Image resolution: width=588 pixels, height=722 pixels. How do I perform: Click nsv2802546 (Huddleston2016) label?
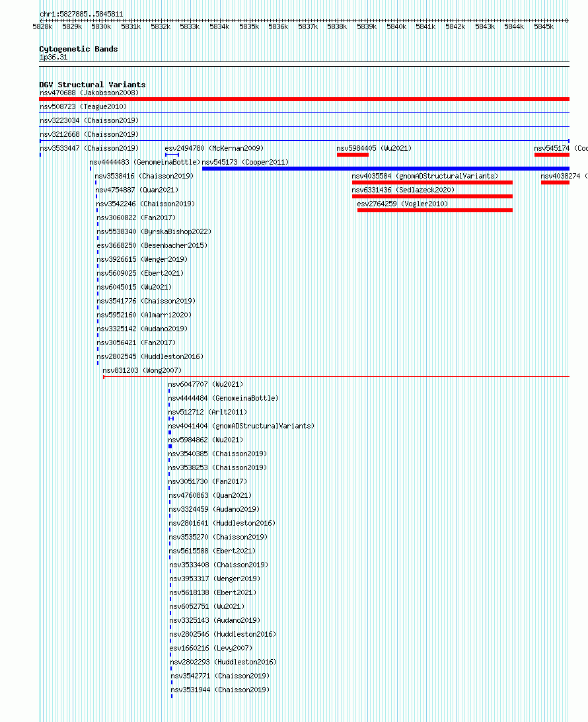[x=223, y=634]
